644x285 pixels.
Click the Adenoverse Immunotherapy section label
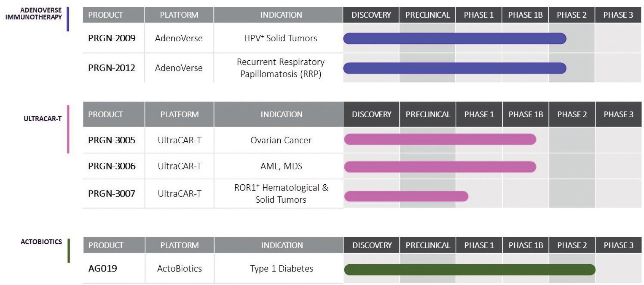[34, 14]
